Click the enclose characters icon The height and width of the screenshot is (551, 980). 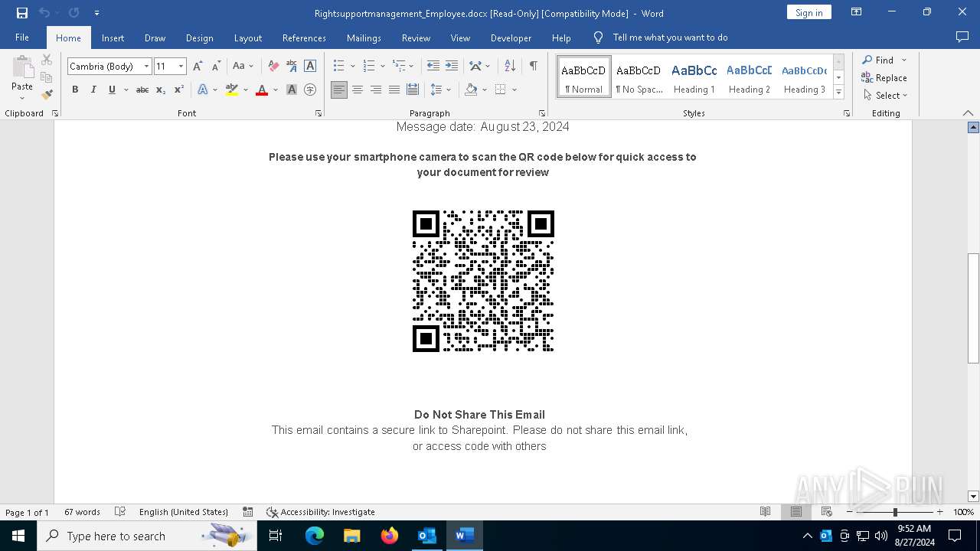click(x=310, y=90)
